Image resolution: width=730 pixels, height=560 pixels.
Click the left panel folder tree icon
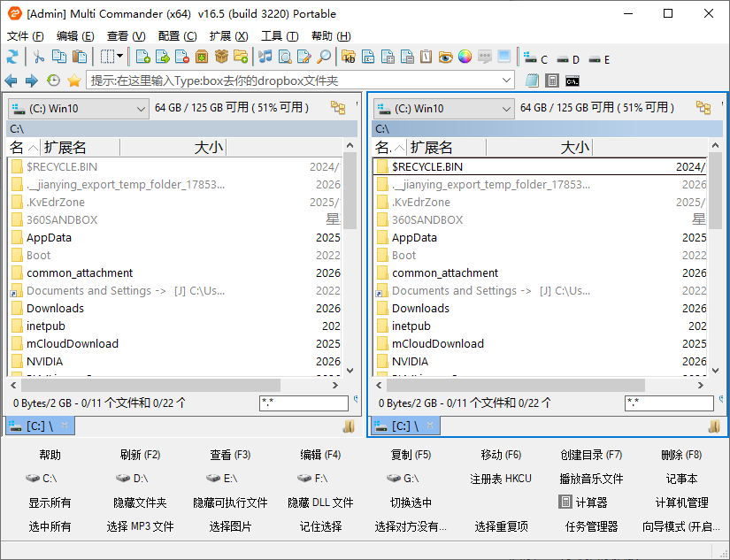(339, 108)
